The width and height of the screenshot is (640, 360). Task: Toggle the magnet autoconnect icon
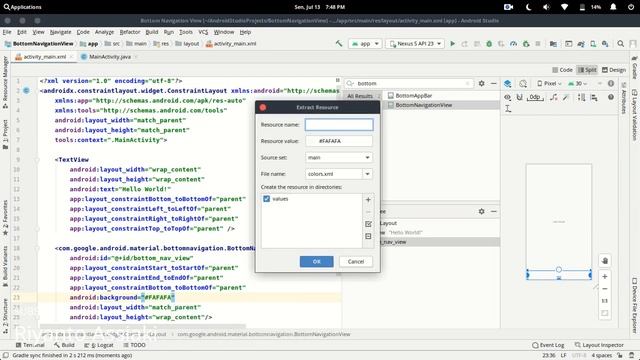(x=519, y=97)
